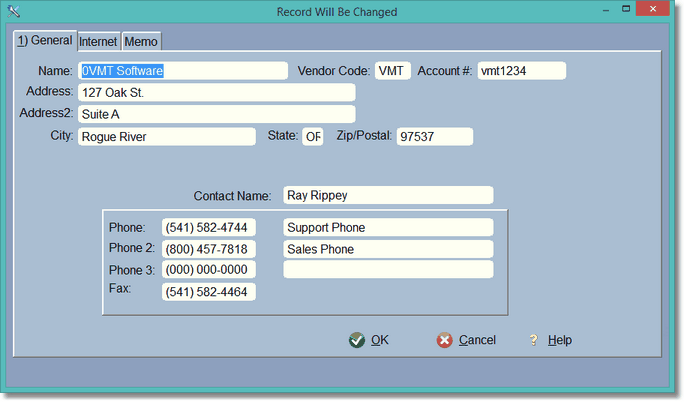
Task: Click the Address2: label
Action: tap(46, 113)
